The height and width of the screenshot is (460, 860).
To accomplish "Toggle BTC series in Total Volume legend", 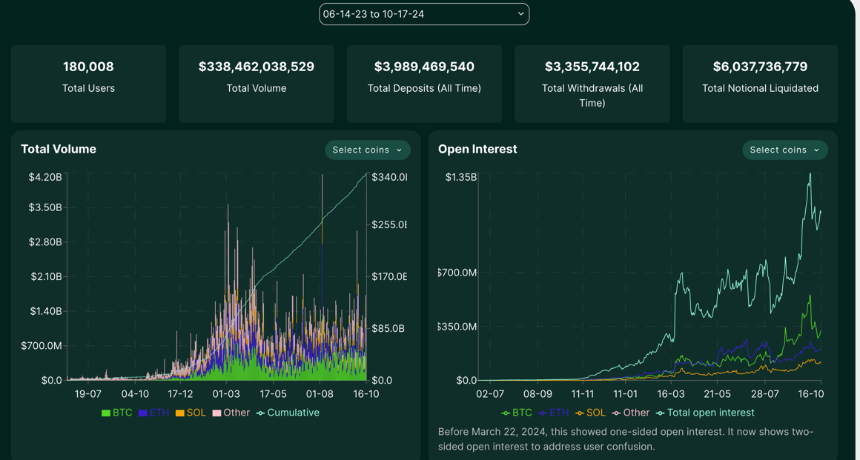I will coord(117,412).
